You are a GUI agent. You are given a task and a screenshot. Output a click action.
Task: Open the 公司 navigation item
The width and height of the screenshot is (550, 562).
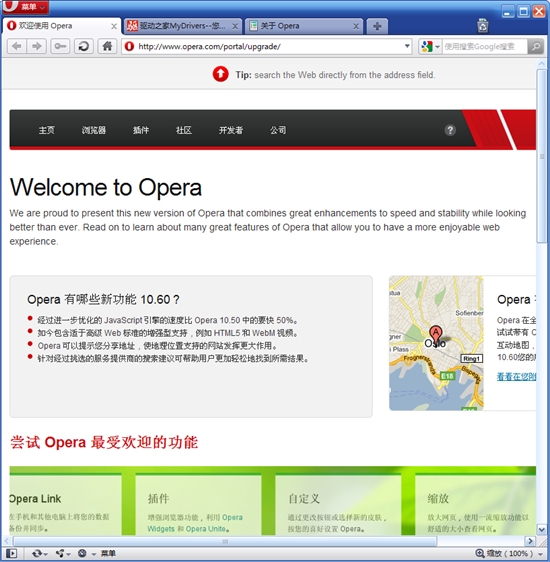pos(278,130)
